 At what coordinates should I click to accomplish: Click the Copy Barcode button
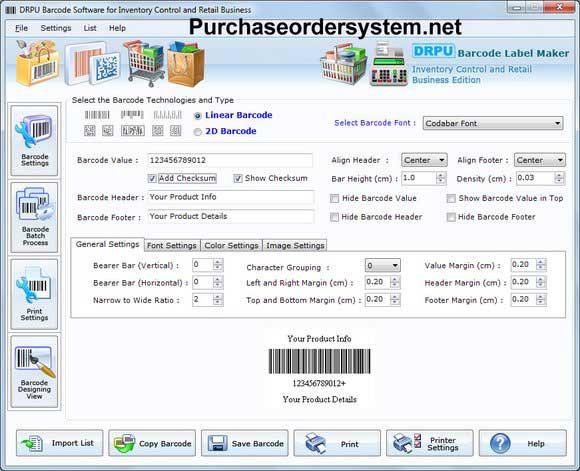pos(152,443)
